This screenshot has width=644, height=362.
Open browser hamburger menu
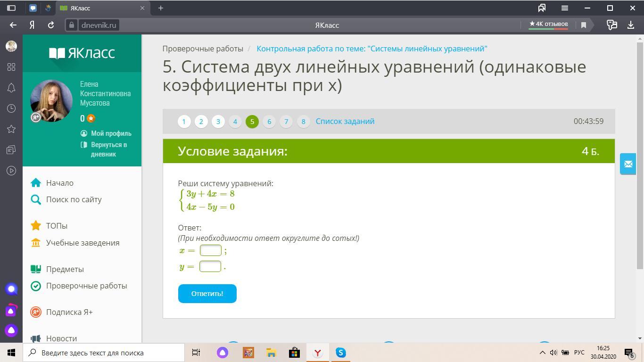click(x=565, y=8)
